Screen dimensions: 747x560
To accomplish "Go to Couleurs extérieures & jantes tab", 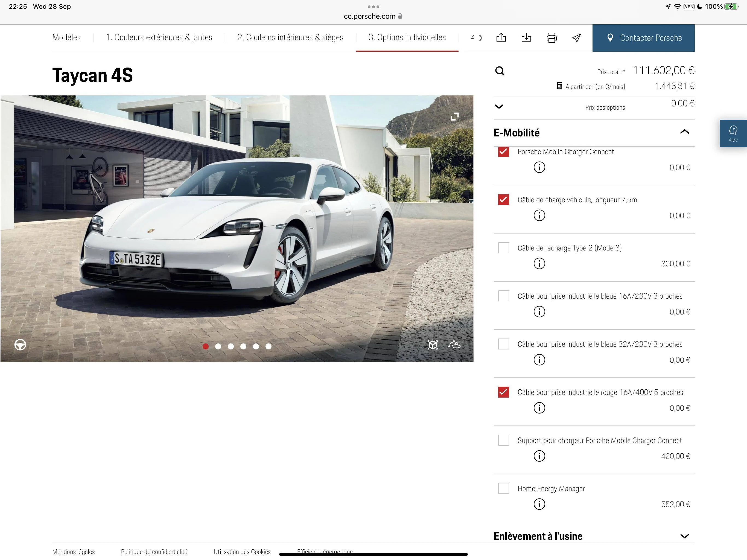I will coord(159,37).
